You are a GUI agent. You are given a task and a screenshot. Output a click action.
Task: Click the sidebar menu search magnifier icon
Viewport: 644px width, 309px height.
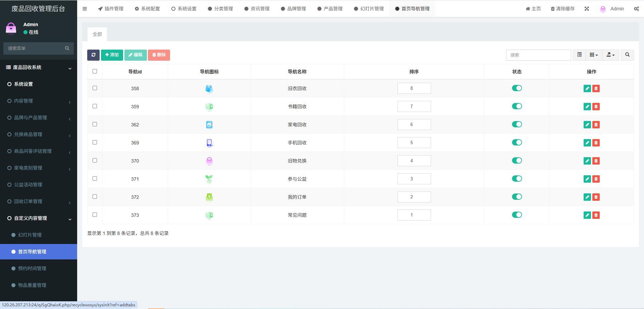(x=67, y=48)
